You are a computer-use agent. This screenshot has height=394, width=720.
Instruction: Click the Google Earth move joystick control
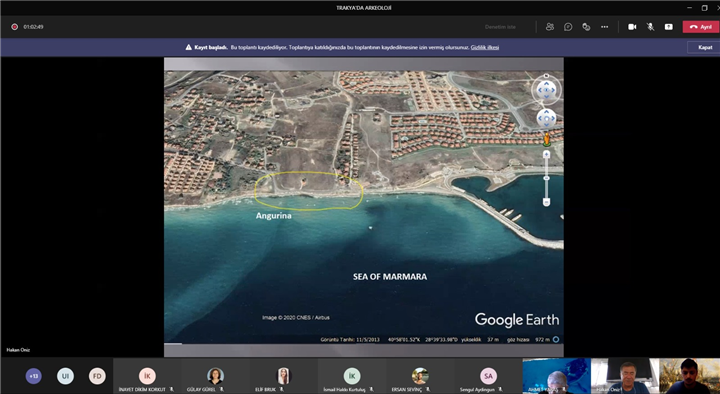(x=546, y=118)
